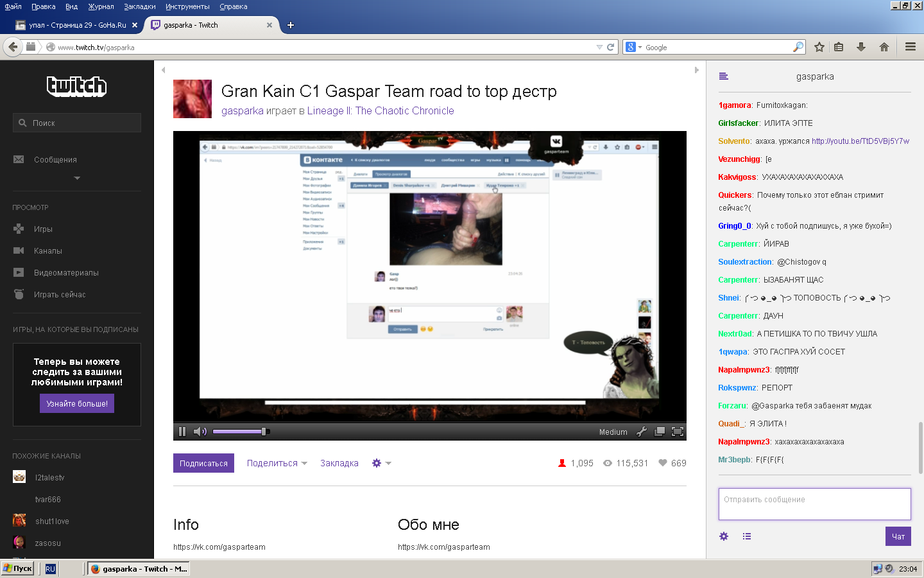Open the Закладки menu
The width and height of the screenshot is (924, 578).
click(139, 6)
